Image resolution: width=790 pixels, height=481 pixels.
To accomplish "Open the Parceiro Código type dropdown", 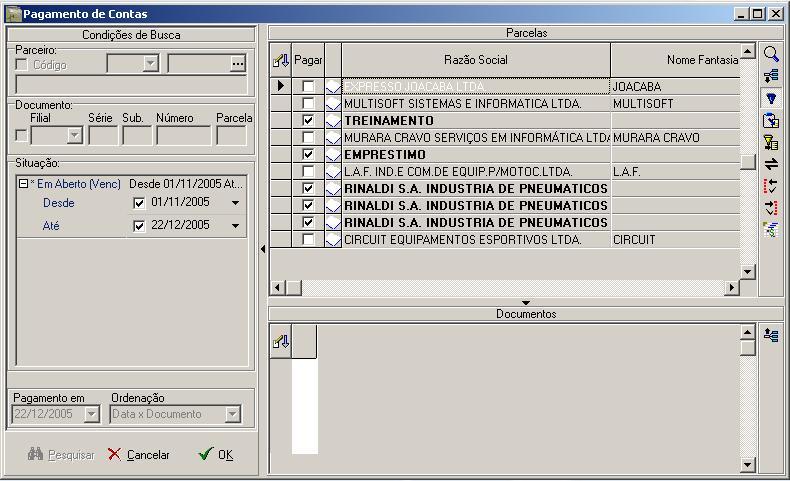I will click(150, 63).
